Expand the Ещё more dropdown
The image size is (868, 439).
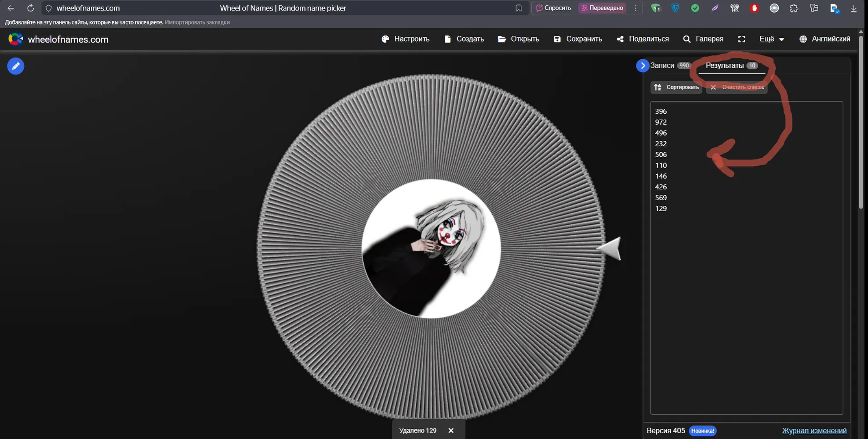(771, 39)
